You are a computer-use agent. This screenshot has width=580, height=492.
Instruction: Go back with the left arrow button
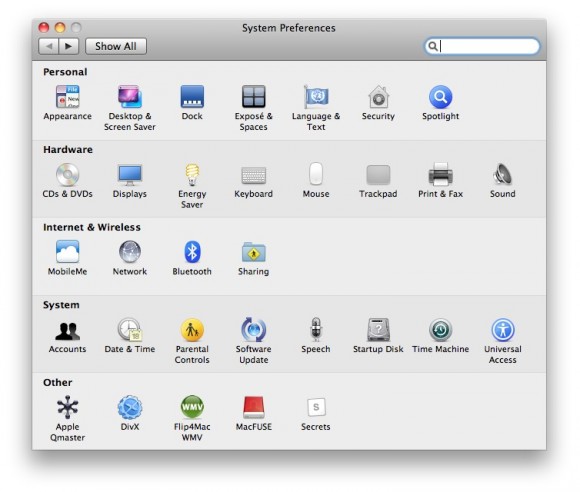pos(48,46)
